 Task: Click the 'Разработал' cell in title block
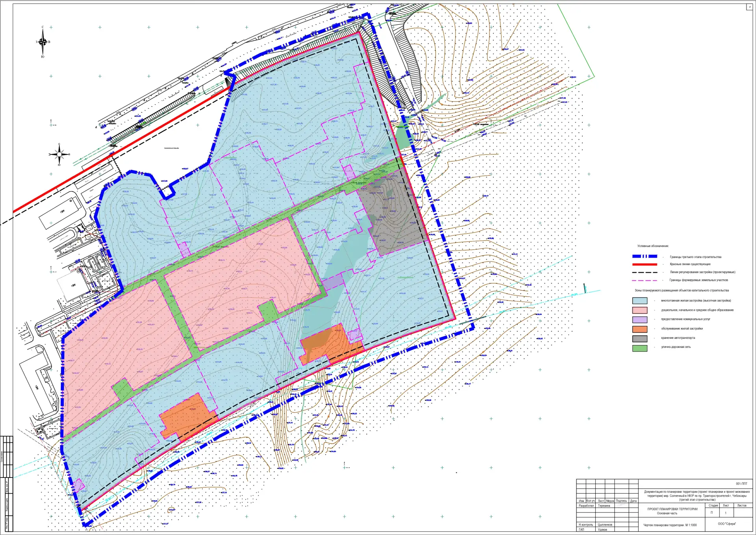click(x=586, y=505)
